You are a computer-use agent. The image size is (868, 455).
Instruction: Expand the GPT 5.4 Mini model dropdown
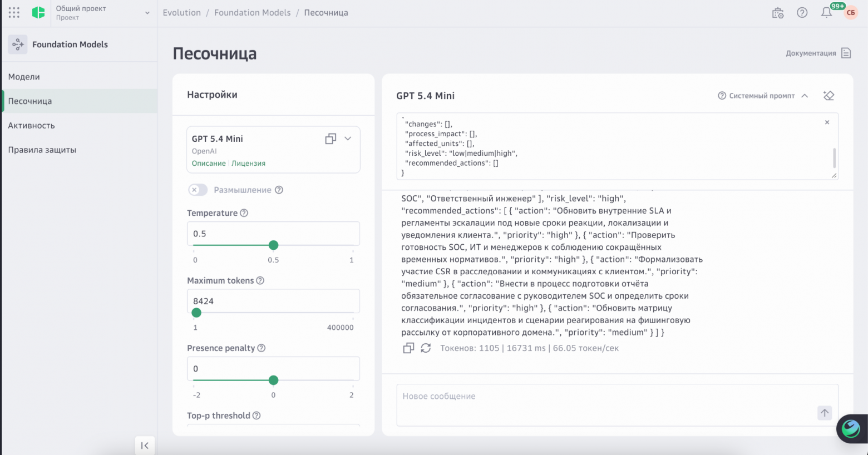348,139
